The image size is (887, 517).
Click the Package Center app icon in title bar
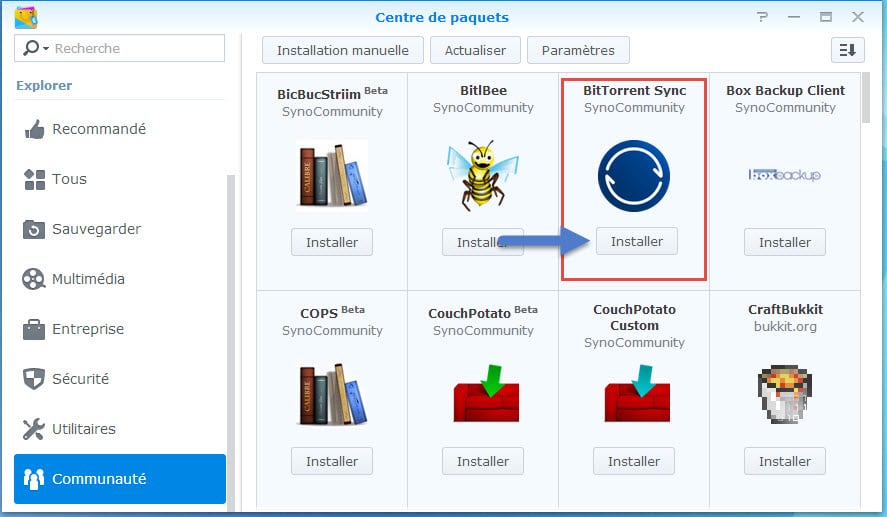(x=26, y=18)
